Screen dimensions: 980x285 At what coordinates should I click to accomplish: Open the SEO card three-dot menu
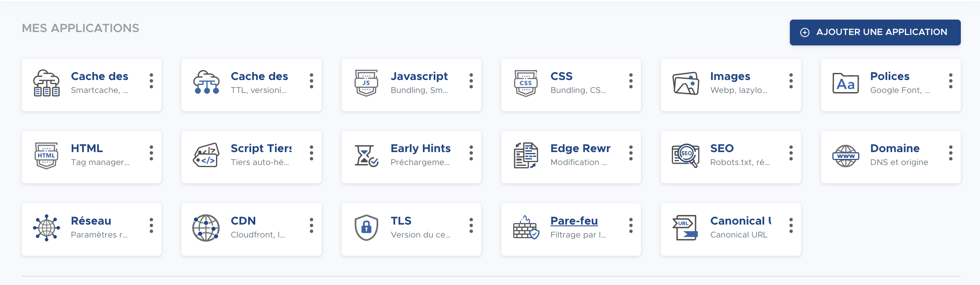791,153
